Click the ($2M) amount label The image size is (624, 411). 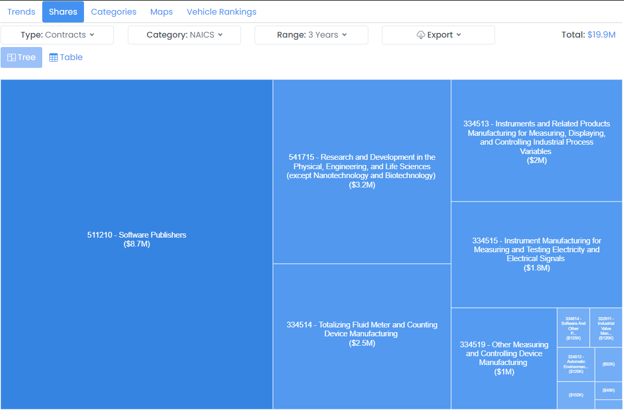point(536,161)
